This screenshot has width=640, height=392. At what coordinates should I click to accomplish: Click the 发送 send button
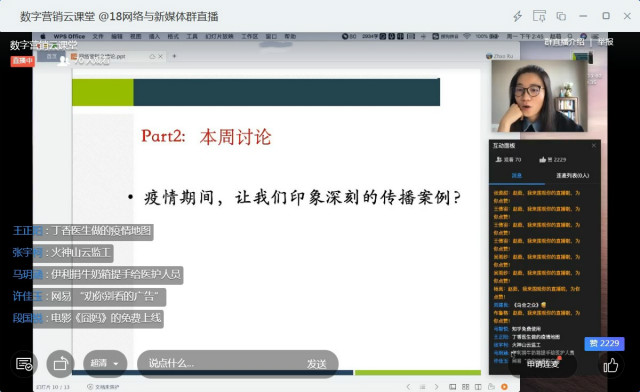pos(316,363)
